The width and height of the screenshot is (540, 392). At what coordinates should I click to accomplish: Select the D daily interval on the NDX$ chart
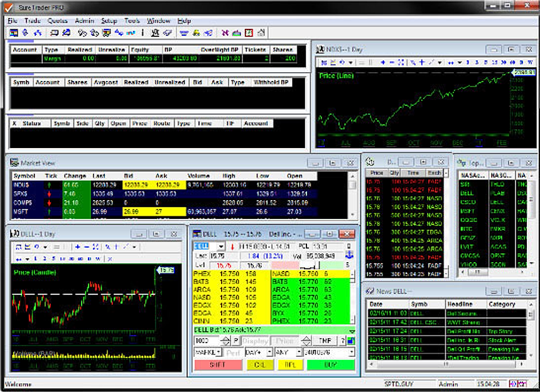point(521,62)
